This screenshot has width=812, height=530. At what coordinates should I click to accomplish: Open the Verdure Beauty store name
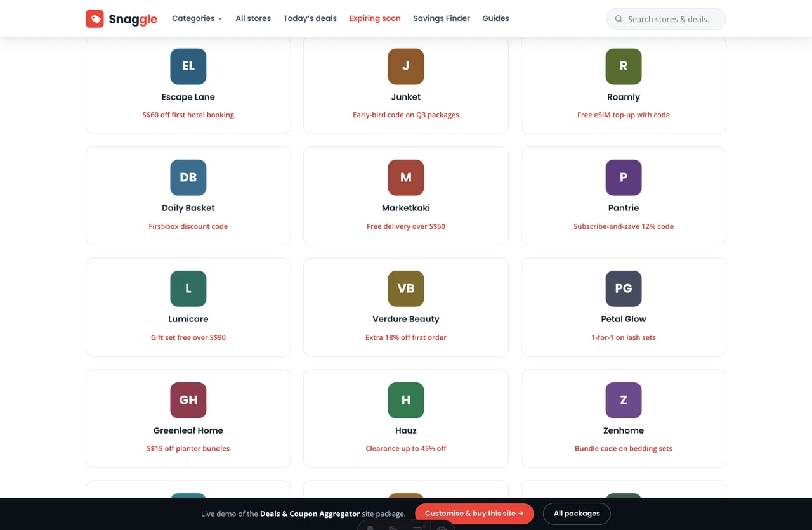406,319
